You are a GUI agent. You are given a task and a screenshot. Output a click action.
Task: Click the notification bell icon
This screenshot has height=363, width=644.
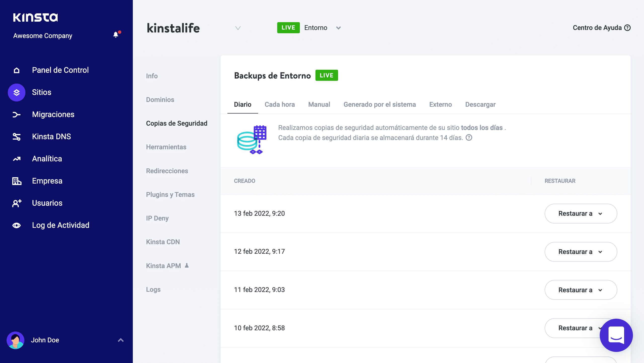point(116,35)
